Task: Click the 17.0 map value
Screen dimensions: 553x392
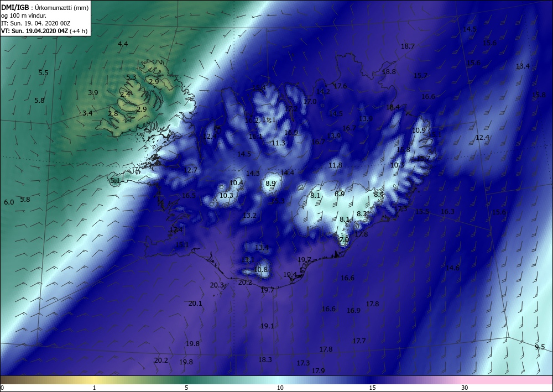Action: coord(310,102)
